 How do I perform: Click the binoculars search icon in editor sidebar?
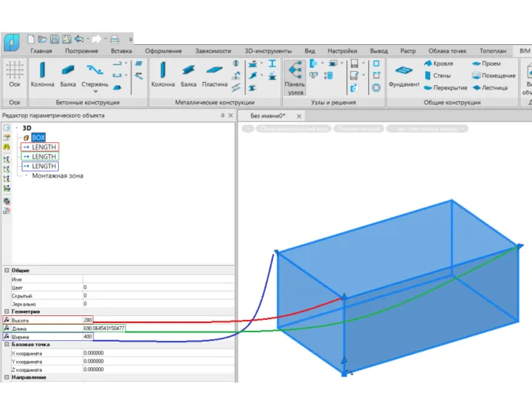coord(6,147)
